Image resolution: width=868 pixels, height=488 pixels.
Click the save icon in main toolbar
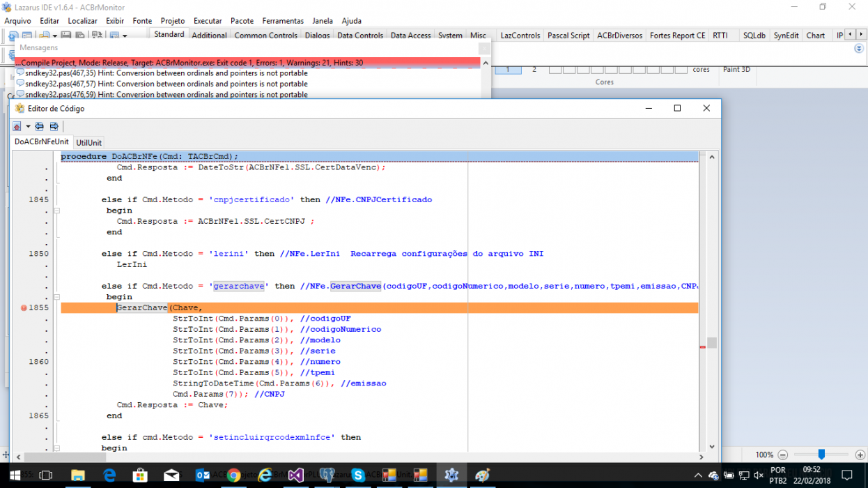[66, 36]
